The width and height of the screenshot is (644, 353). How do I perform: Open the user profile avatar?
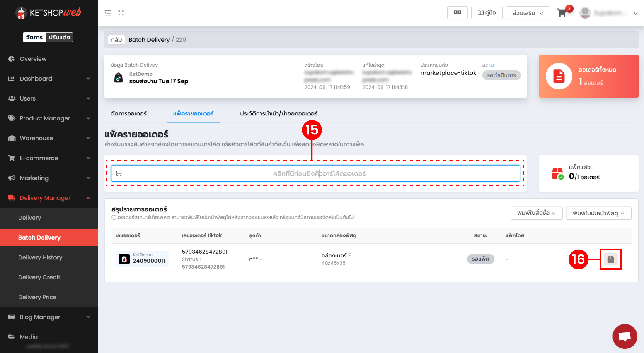(585, 13)
